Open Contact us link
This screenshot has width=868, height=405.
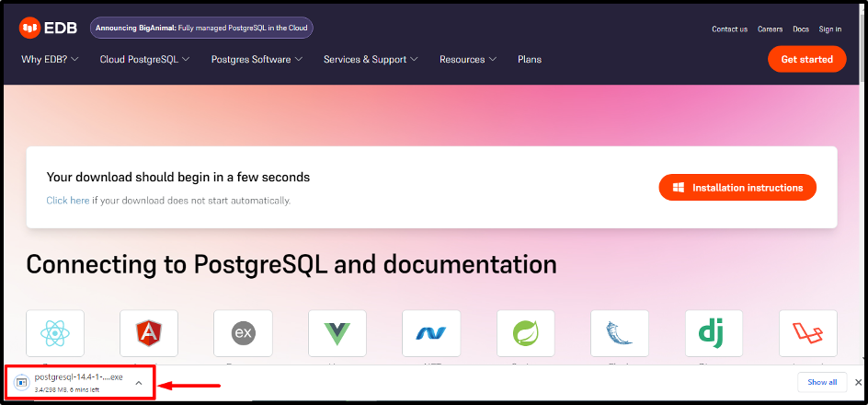pos(729,29)
